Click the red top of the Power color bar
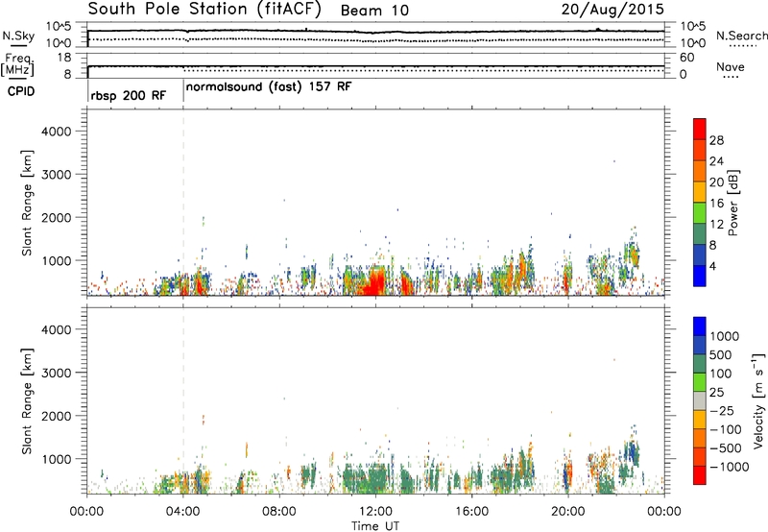 tap(700, 128)
